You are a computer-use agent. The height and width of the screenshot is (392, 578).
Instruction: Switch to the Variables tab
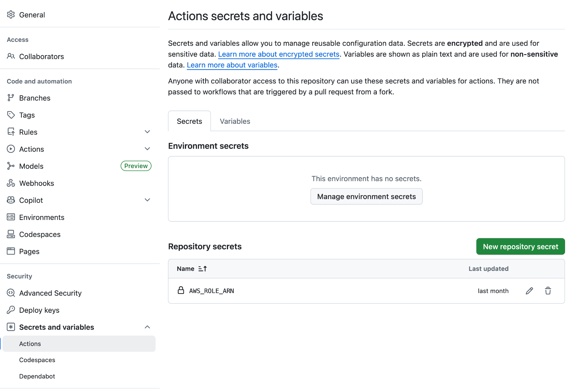point(235,121)
